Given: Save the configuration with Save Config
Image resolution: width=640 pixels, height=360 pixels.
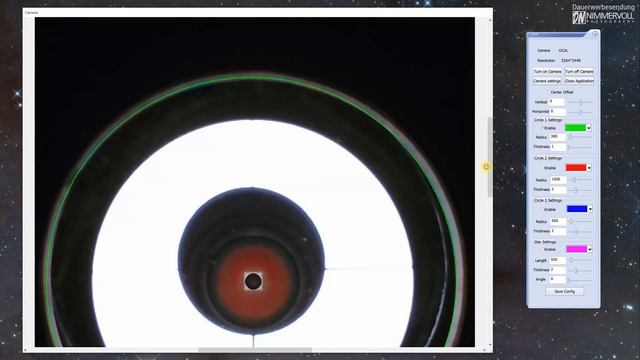Looking at the screenshot, I should 564,291.
